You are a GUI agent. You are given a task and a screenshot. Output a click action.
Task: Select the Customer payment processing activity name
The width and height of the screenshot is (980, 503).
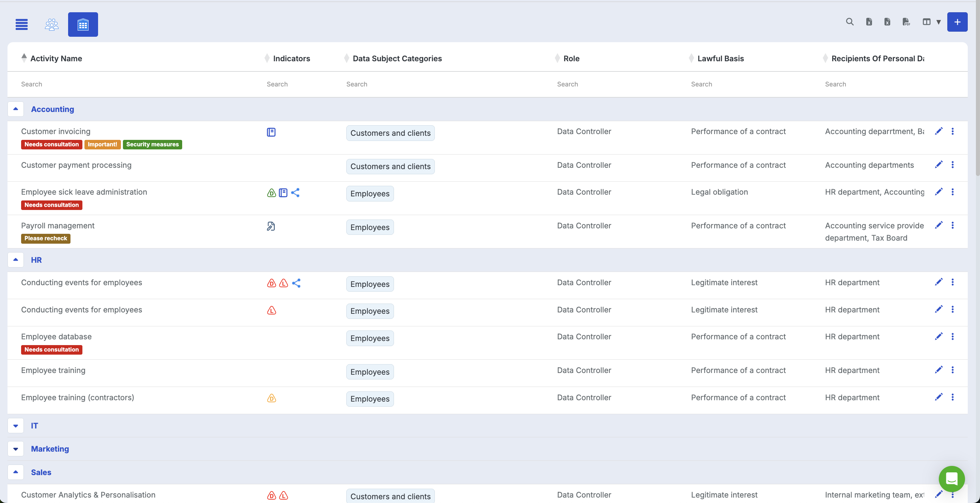tap(76, 165)
